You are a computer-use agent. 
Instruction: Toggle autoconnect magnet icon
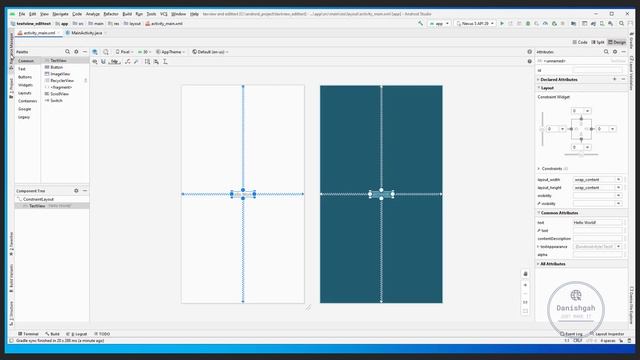pos(103,62)
